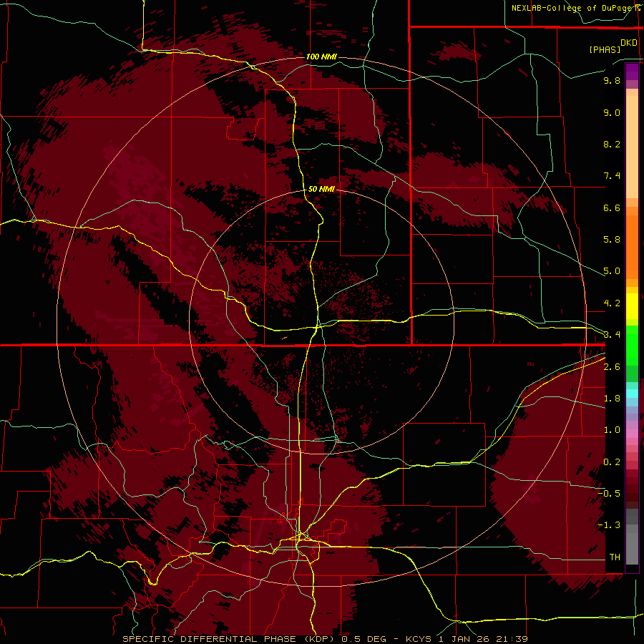Click the bright green color bar segment
Viewport: 644px width, 644px height.
pyautogui.click(x=632, y=346)
